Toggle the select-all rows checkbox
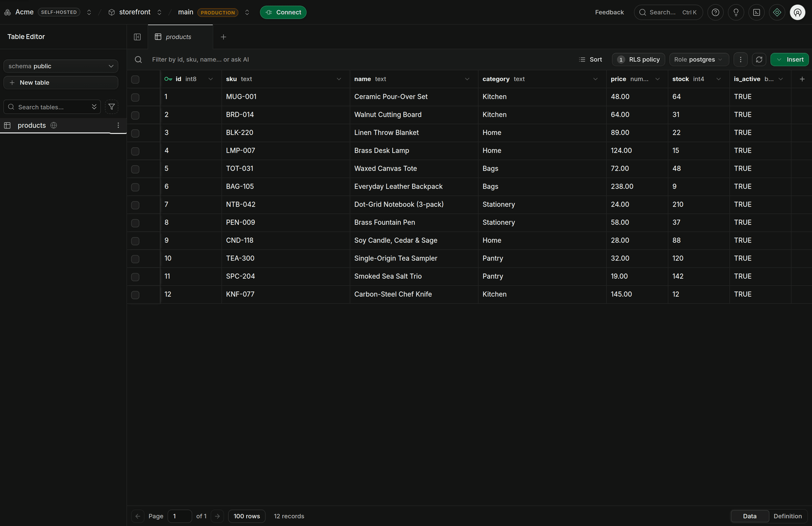Image resolution: width=812 pixels, height=526 pixels. click(x=135, y=79)
